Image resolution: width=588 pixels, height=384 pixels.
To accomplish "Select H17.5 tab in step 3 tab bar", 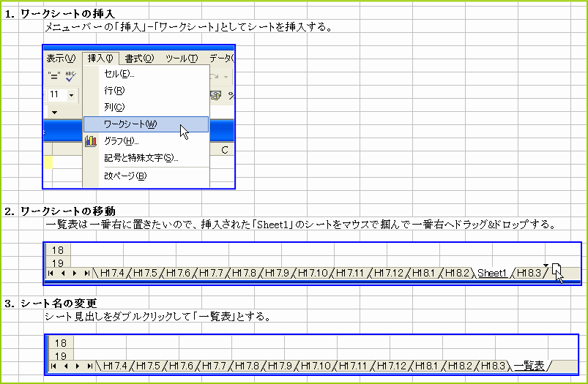I will tap(148, 365).
